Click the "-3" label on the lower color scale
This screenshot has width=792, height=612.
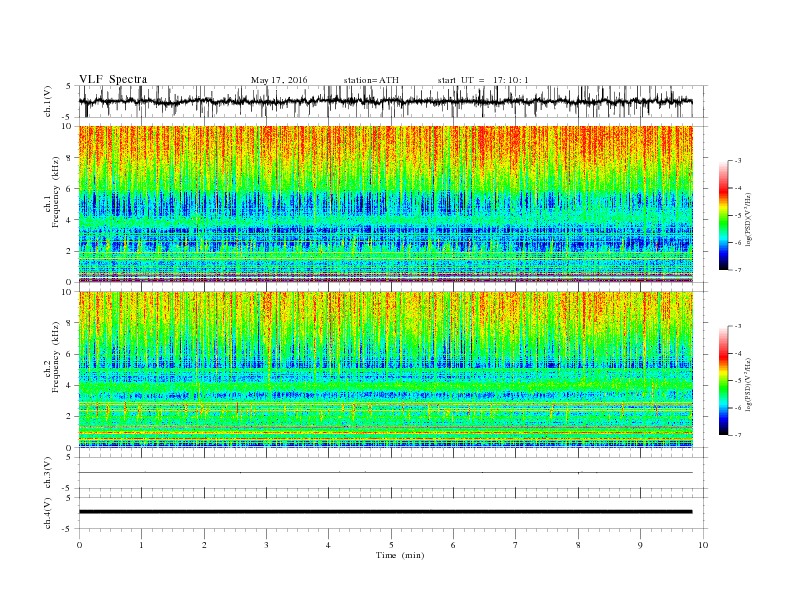tap(738, 326)
